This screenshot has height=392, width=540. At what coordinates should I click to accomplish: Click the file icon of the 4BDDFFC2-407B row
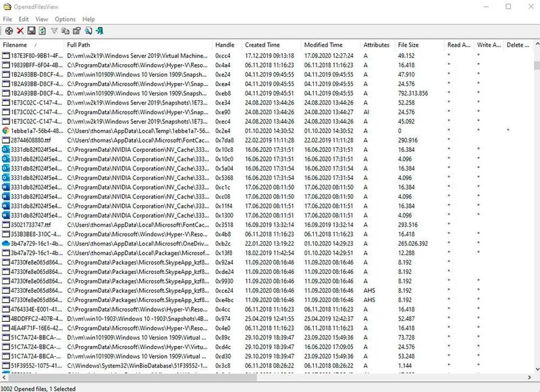tap(5, 318)
